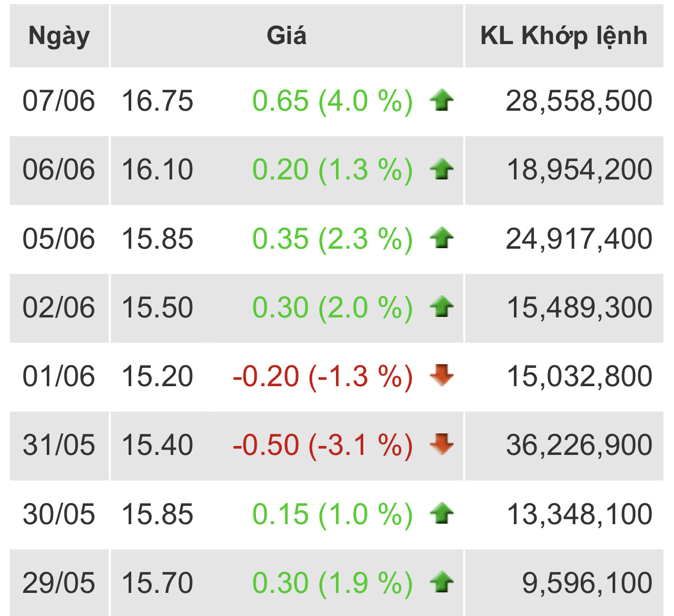Click the volume 28,558,500
This screenshot has height=616, width=674.
pos(579,101)
